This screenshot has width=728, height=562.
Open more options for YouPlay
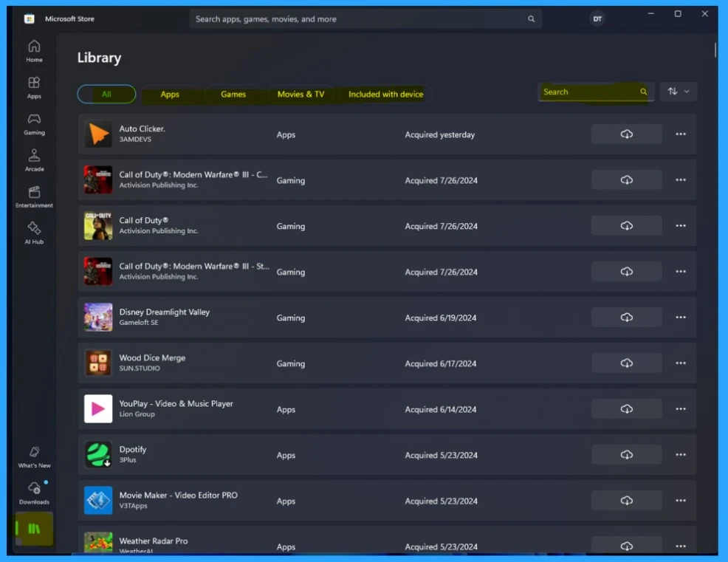pos(681,408)
